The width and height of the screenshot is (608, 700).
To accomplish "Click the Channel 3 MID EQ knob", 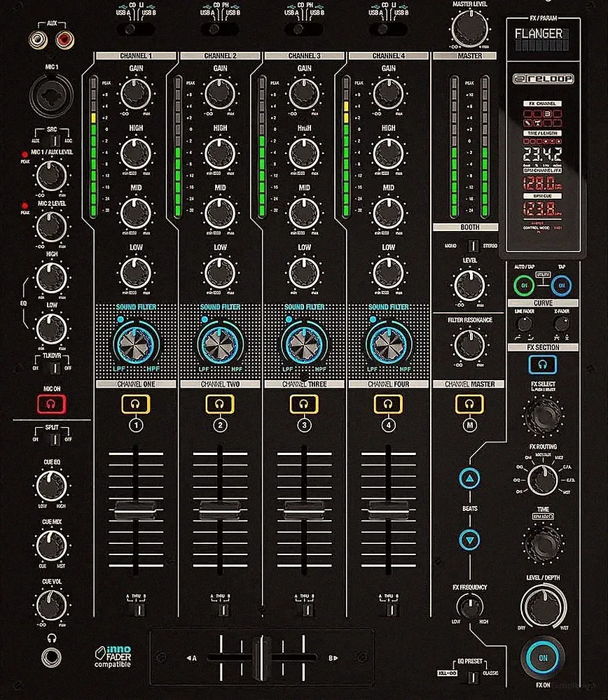I will click(x=304, y=213).
